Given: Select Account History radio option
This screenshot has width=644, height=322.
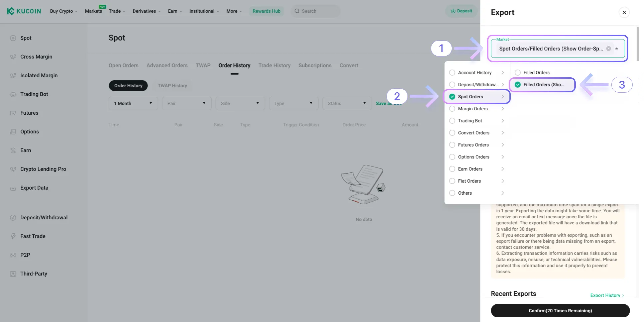Looking at the screenshot, I should 452,72.
